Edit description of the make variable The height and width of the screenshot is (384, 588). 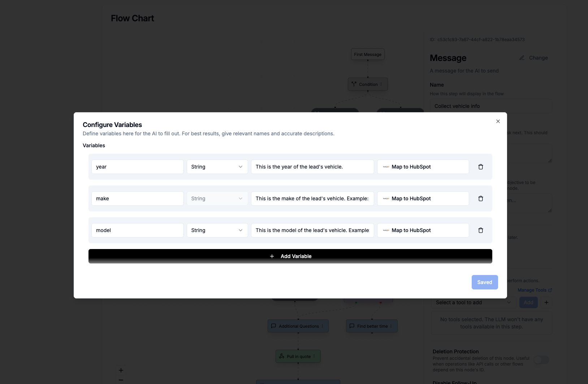pos(312,198)
